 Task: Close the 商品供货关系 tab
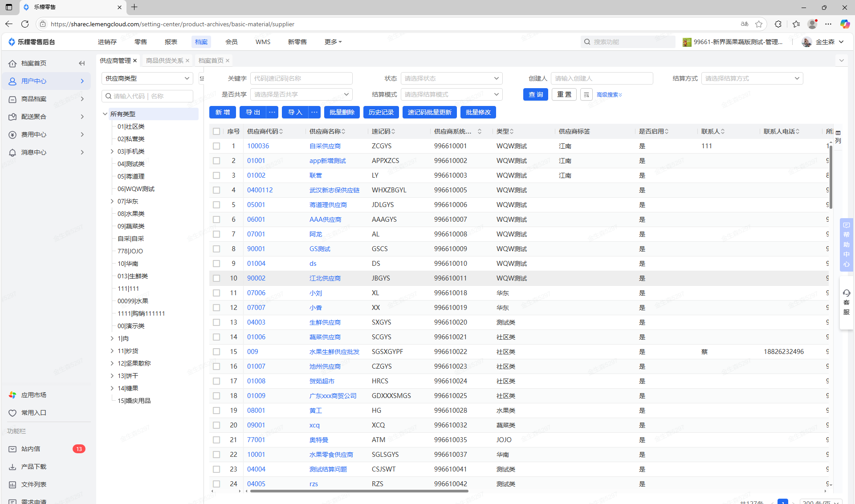pos(187,61)
